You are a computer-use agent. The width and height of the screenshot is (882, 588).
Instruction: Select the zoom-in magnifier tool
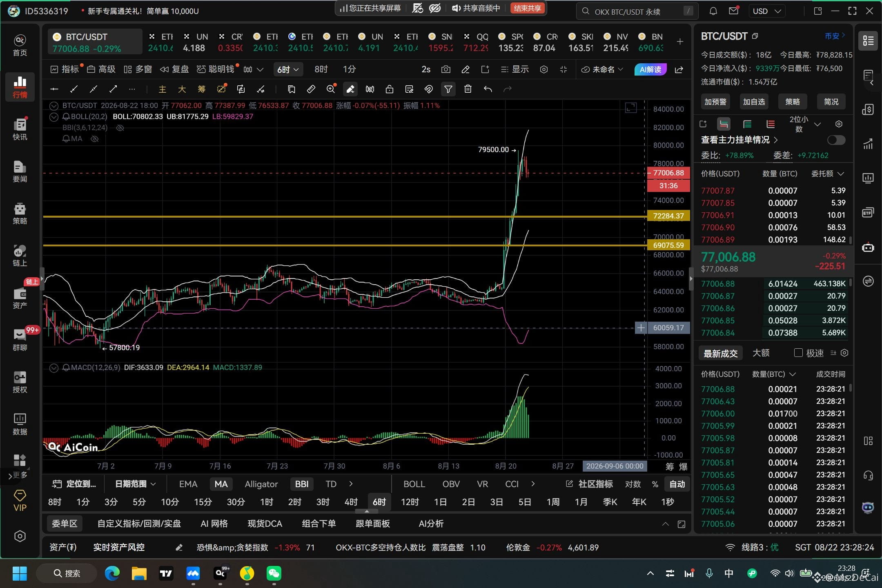click(x=331, y=89)
